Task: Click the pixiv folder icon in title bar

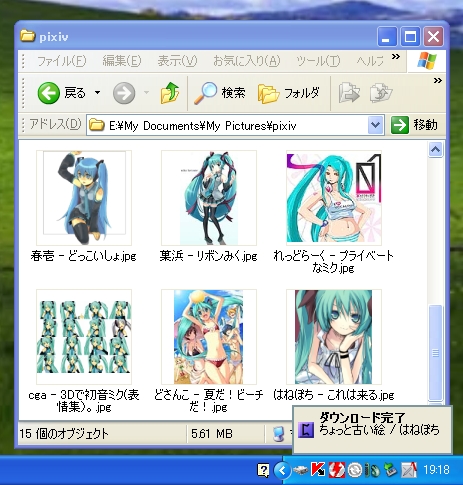Action: 27,36
